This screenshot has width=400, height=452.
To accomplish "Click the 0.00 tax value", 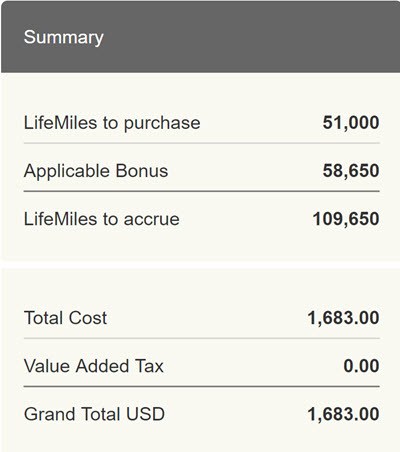I will [x=361, y=366].
